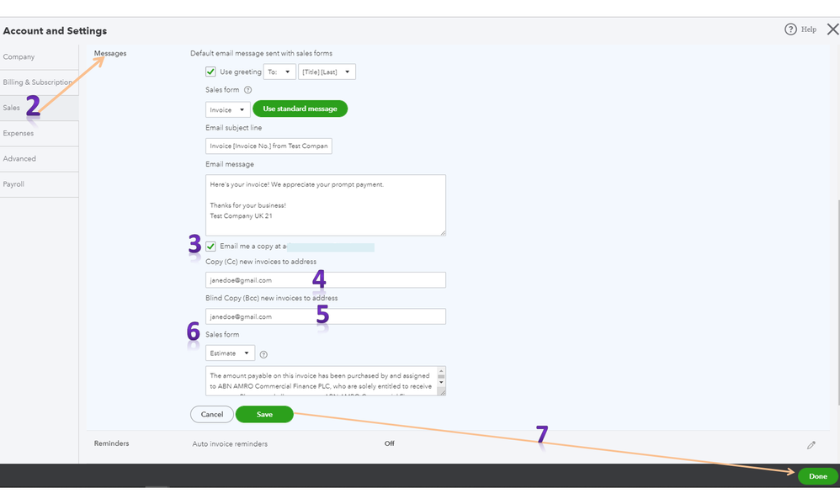
Task: Switch to the Company settings tab
Action: [19, 57]
